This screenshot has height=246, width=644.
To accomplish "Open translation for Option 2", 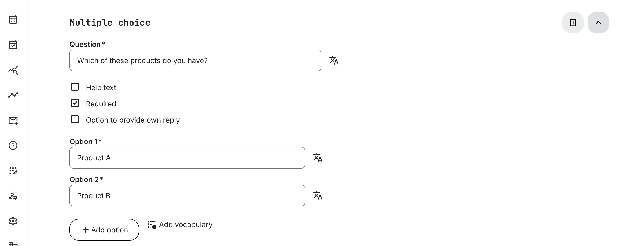I will click(318, 196).
